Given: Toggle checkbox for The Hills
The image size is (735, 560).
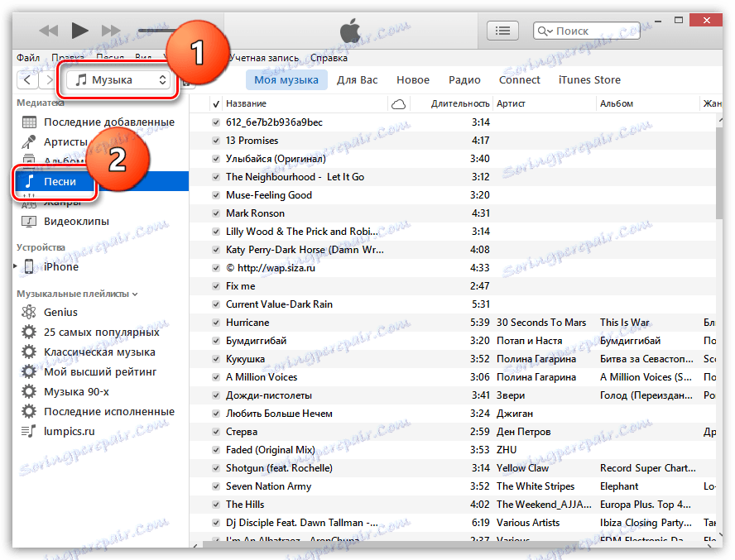Looking at the screenshot, I should (216, 505).
